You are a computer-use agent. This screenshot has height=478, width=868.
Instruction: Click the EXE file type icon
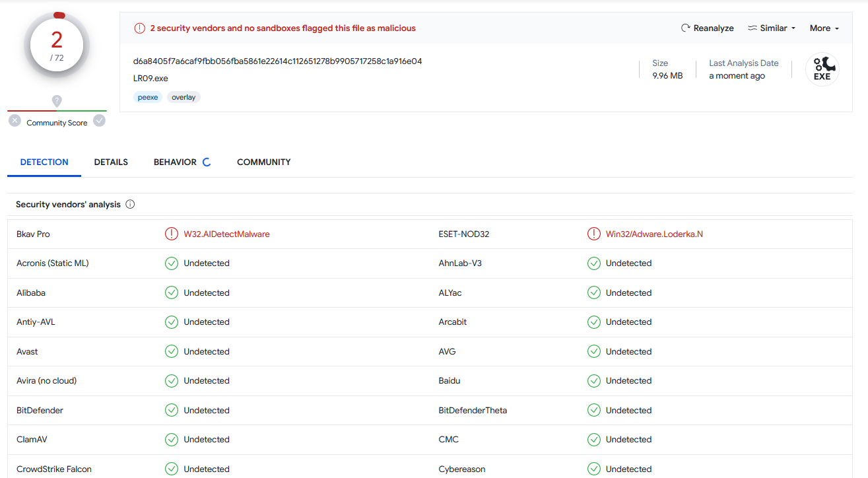822,69
